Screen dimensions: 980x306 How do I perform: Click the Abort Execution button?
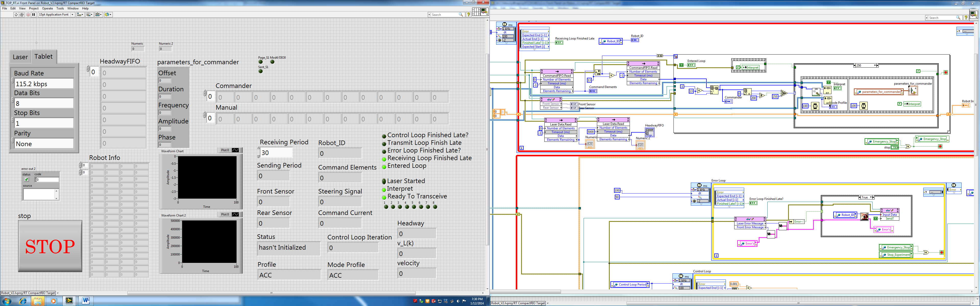coord(28,15)
